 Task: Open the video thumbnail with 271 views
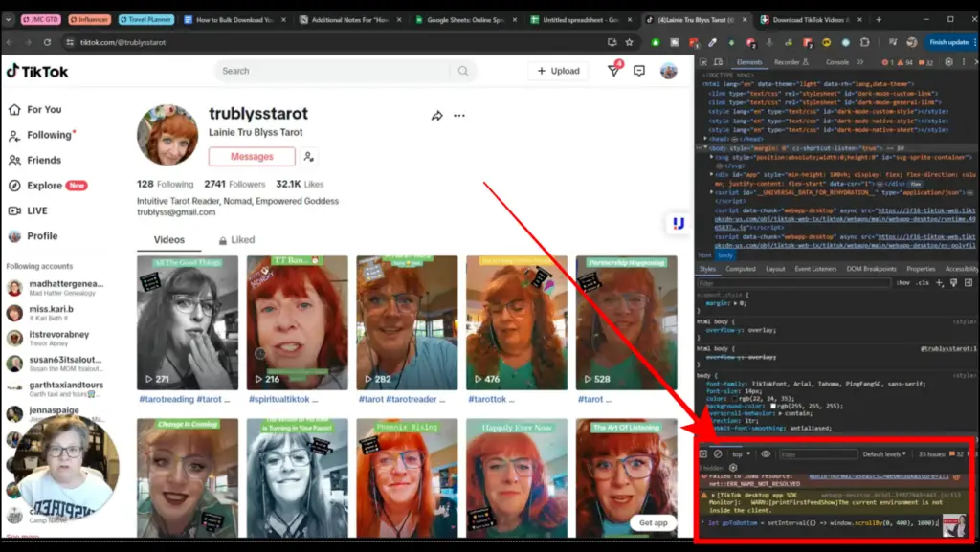point(188,322)
